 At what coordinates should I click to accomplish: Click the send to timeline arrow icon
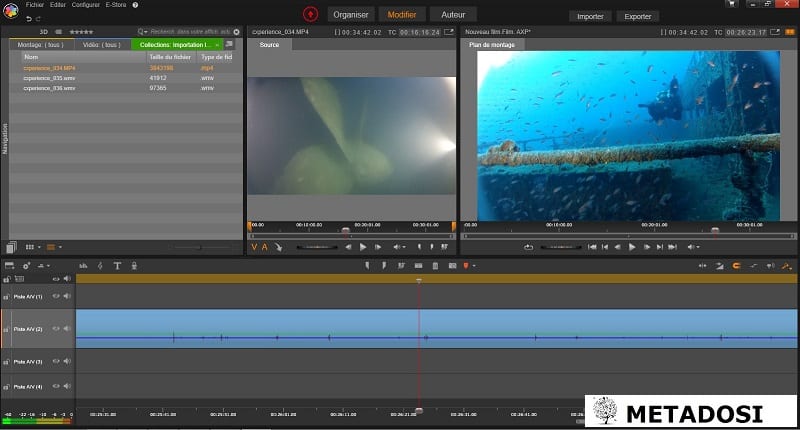pos(279,247)
